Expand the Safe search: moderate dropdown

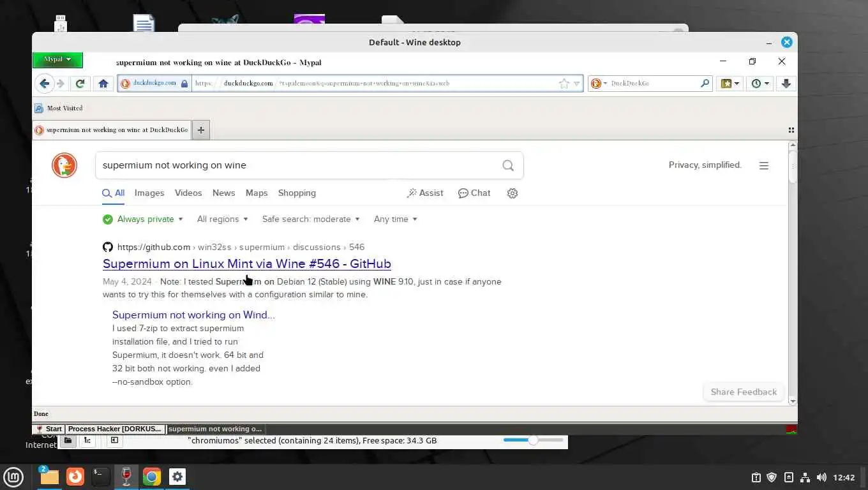point(311,219)
